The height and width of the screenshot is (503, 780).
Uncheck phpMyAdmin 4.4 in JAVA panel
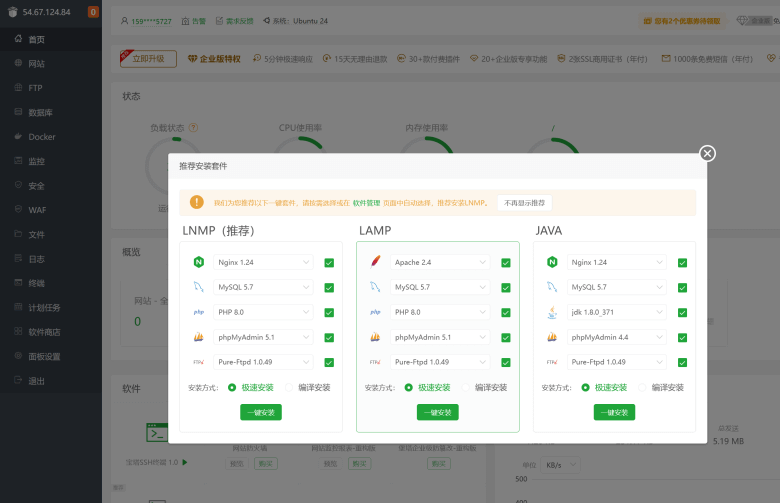[x=682, y=337]
